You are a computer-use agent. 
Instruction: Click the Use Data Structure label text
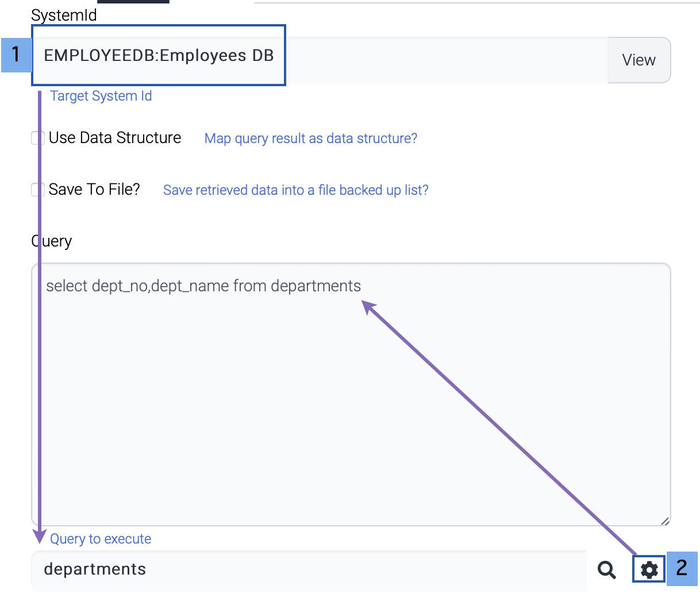pyautogui.click(x=115, y=138)
